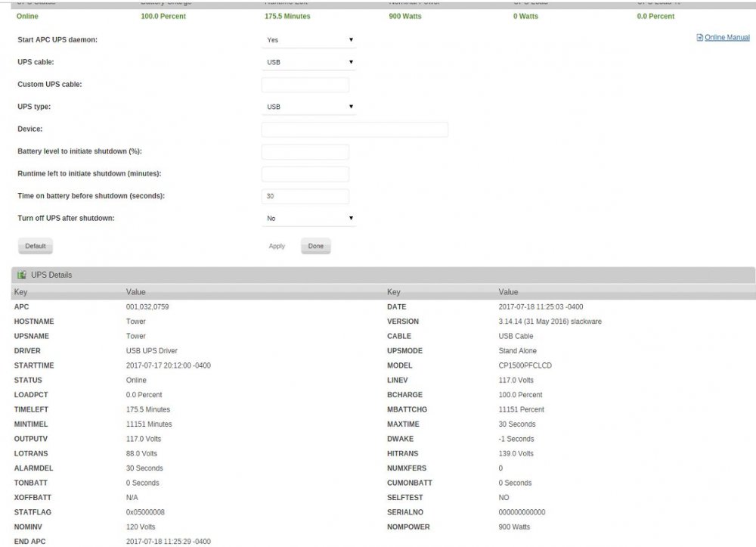Click the 100.0 Percent battery charge value
Viewport: 756px width, 547px height.
pyautogui.click(x=163, y=17)
